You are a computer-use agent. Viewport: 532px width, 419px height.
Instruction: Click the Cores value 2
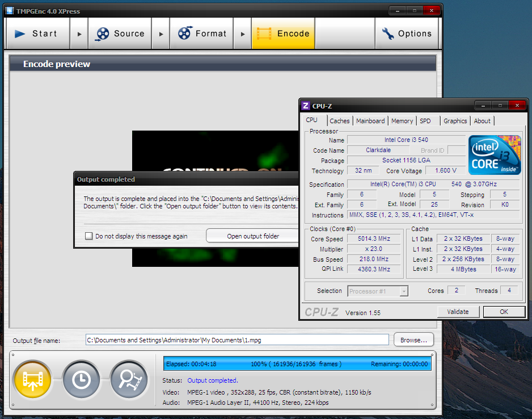coord(457,290)
